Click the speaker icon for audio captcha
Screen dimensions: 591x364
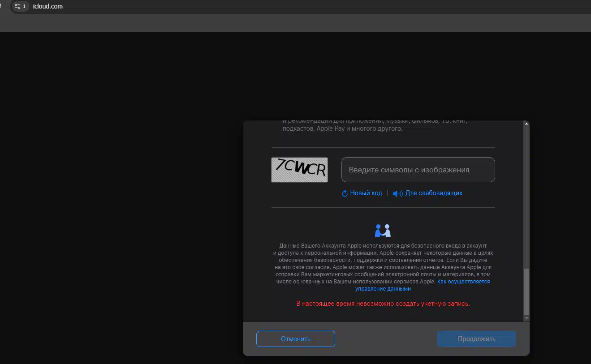(x=397, y=193)
